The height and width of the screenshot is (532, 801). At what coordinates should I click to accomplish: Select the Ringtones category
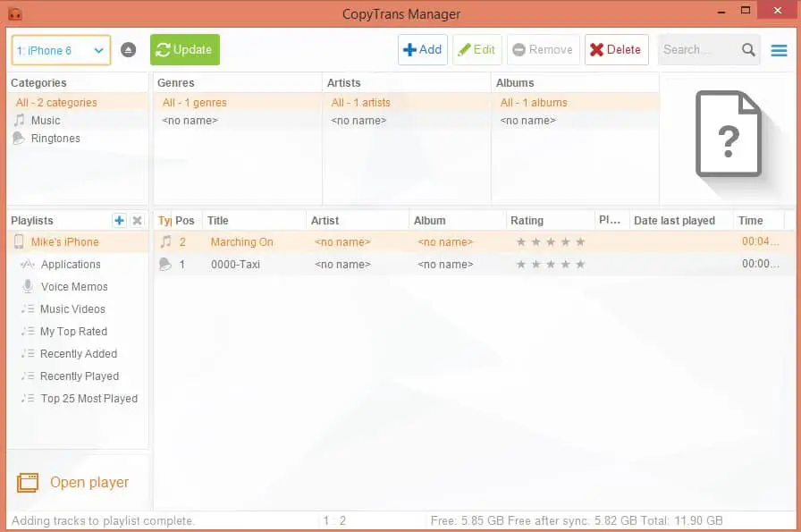tap(78, 139)
